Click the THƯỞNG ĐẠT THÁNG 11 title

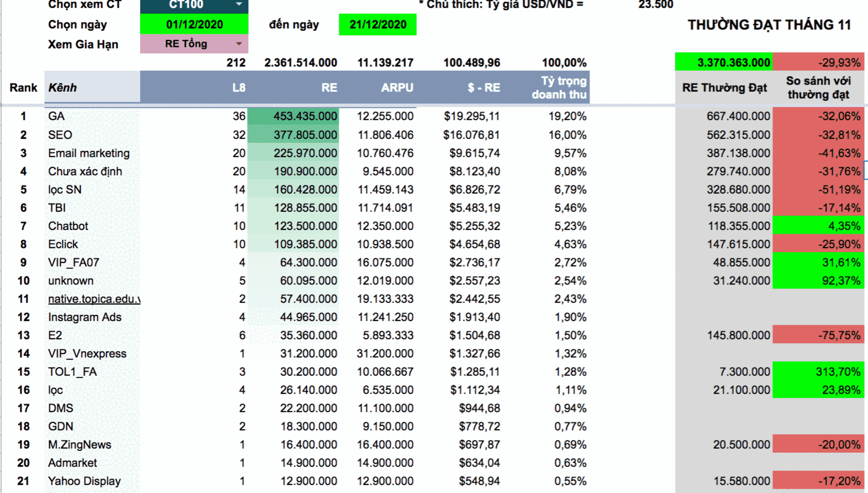(x=769, y=25)
